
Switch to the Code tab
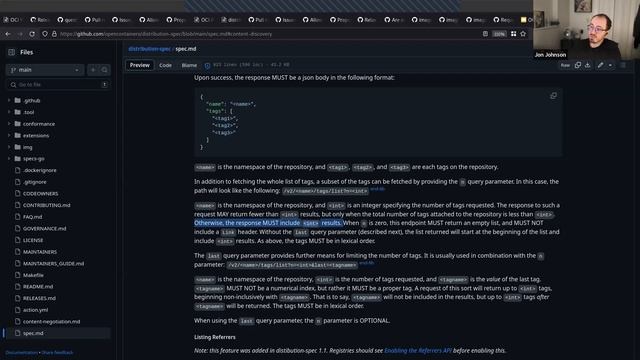point(165,65)
